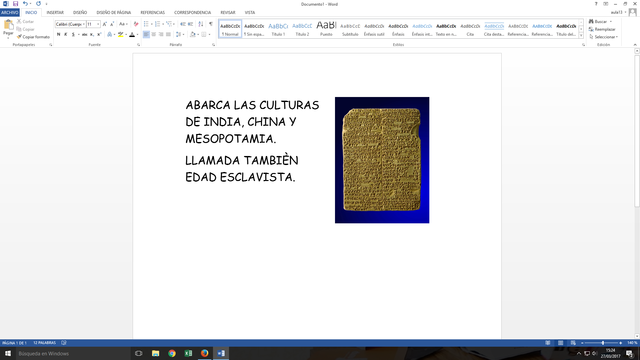Apply the font color swatch
Screen dimensions: 640x360
click(132, 35)
